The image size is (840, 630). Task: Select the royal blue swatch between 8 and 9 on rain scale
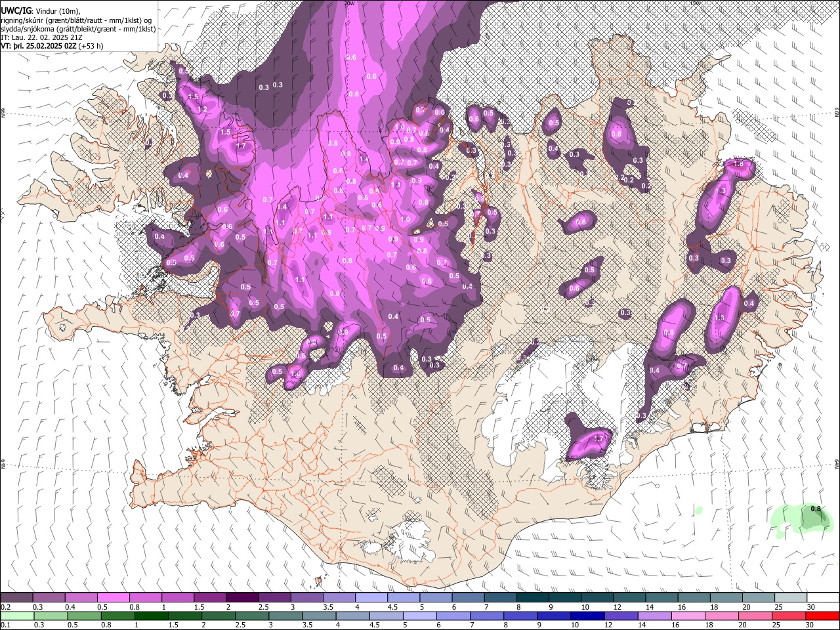(x=520, y=616)
